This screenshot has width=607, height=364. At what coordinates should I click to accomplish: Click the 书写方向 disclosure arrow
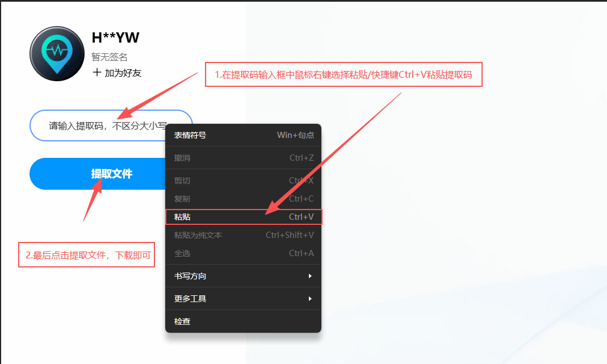(x=311, y=276)
